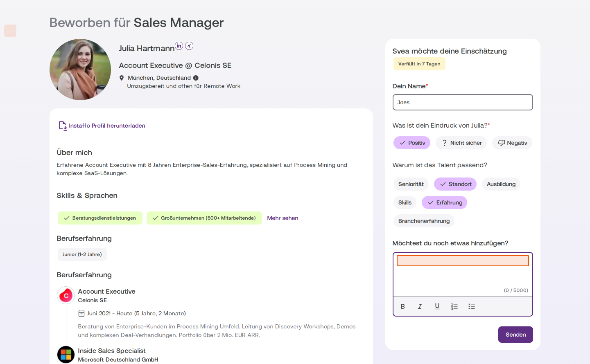Insert a bulleted list in the comment editor

point(472,306)
